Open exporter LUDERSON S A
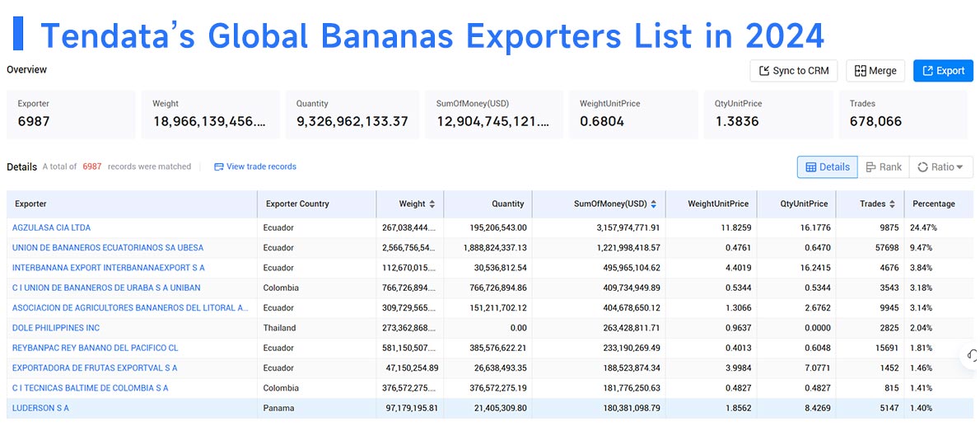Viewport: 980px width, 426px height. pos(40,408)
